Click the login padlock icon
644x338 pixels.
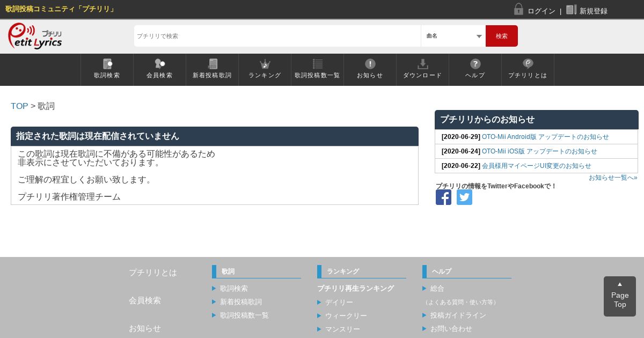[x=518, y=9]
